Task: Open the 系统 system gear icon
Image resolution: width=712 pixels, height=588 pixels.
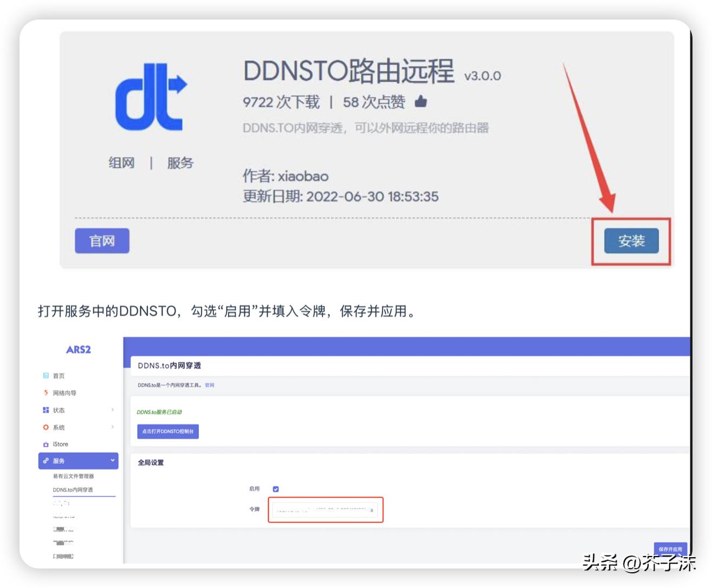Action: tap(46, 427)
